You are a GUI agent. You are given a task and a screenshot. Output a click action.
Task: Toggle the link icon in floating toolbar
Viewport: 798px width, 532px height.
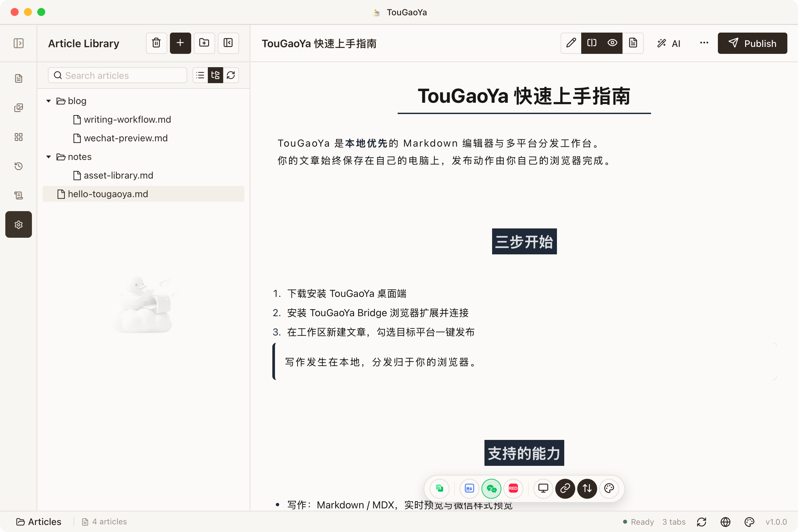565,488
